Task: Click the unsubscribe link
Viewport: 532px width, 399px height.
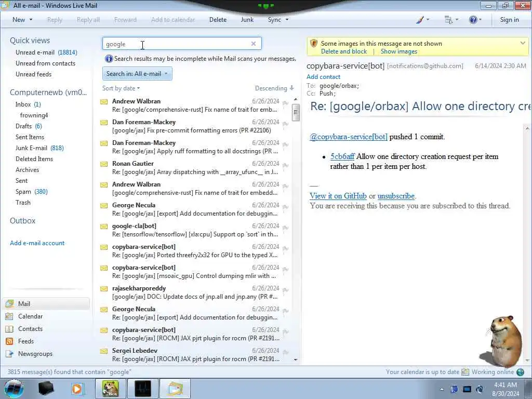Action: click(396, 196)
